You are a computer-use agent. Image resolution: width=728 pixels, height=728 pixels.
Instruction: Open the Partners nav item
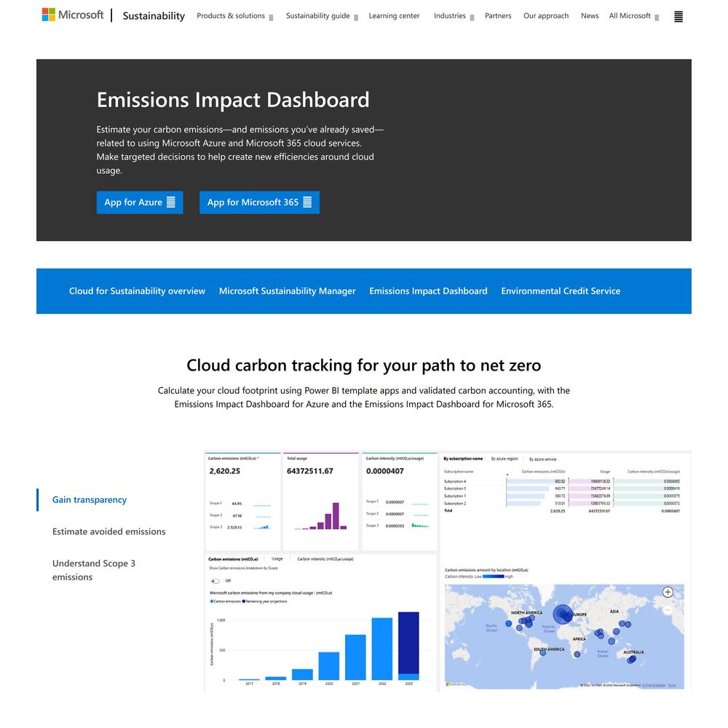pos(498,16)
